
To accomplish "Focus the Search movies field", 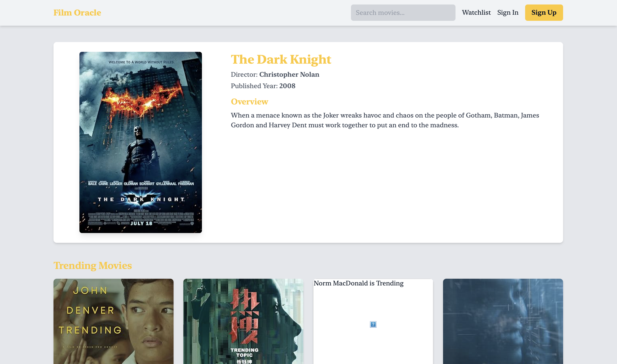I will (403, 12).
